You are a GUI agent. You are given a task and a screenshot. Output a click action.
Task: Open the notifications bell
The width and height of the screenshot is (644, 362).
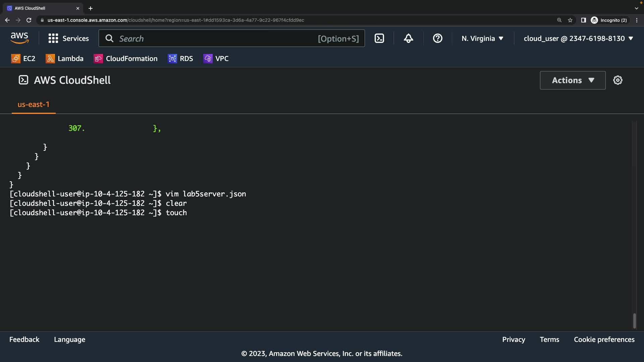[x=408, y=38]
